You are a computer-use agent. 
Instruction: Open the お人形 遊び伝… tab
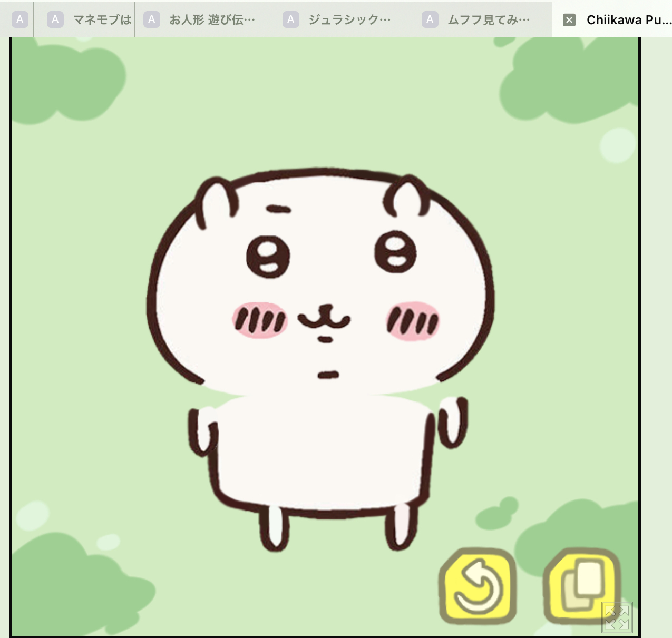pos(211,20)
